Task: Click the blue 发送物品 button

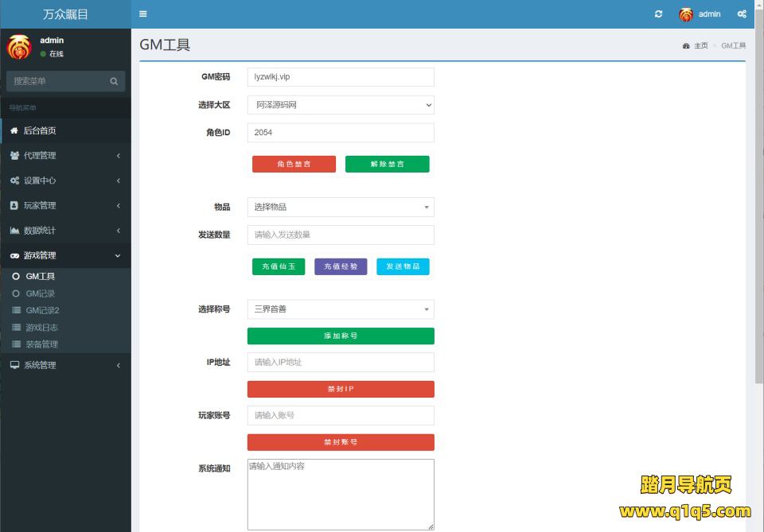Action: click(403, 267)
